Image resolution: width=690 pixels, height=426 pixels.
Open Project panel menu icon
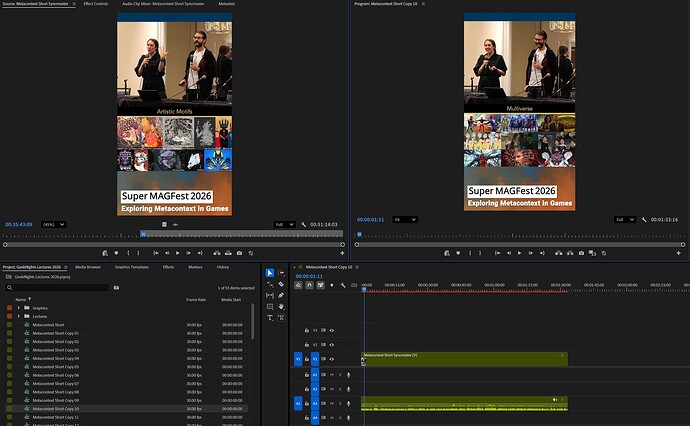[66, 267]
